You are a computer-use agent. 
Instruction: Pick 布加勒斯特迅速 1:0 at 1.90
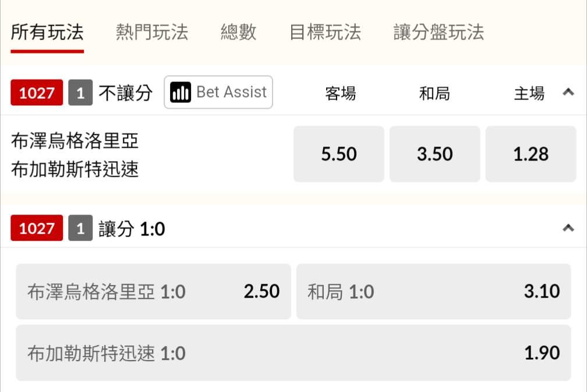point(293,352)
